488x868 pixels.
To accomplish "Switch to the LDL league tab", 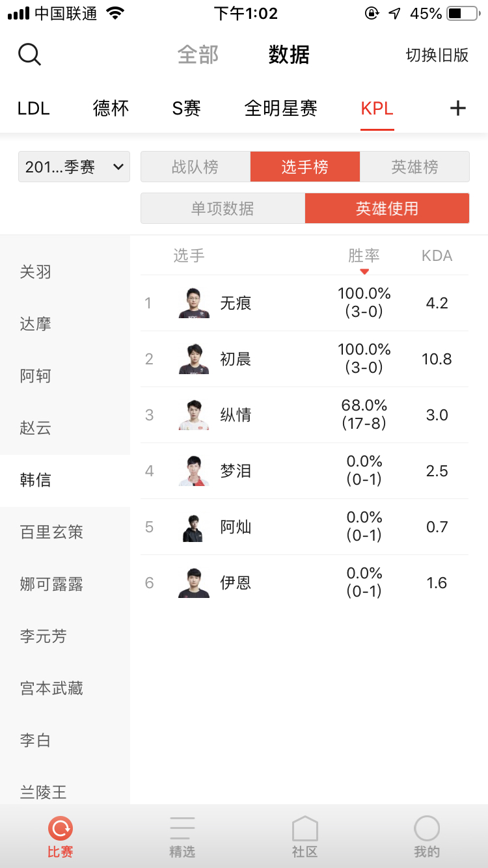I will [x=34, y=108].
